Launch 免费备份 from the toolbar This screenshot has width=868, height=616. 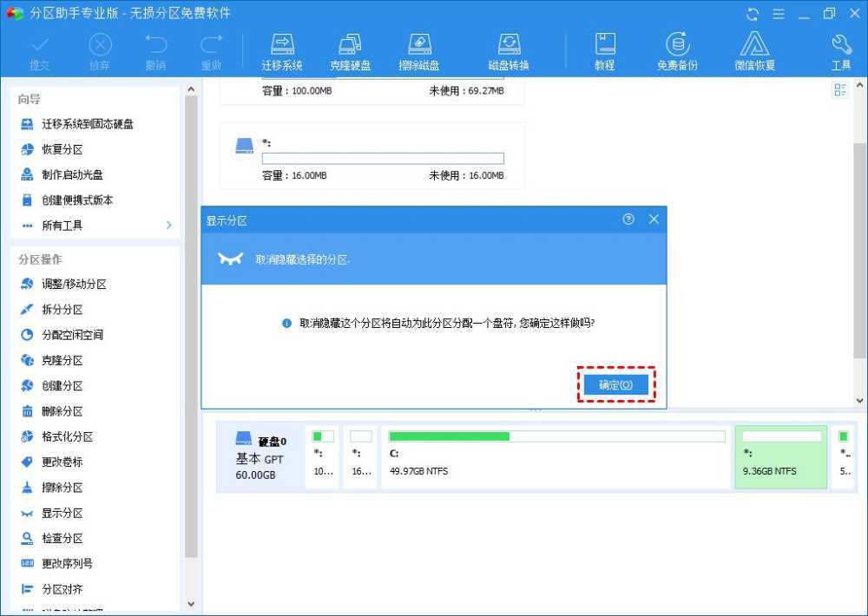coord(677,49)
